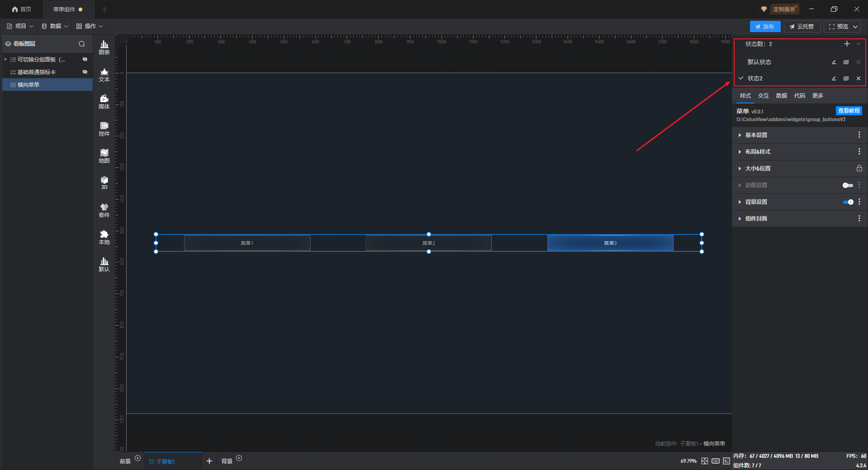
Task: Switch to the 样式 style tab
Action: tap(745, 96)
